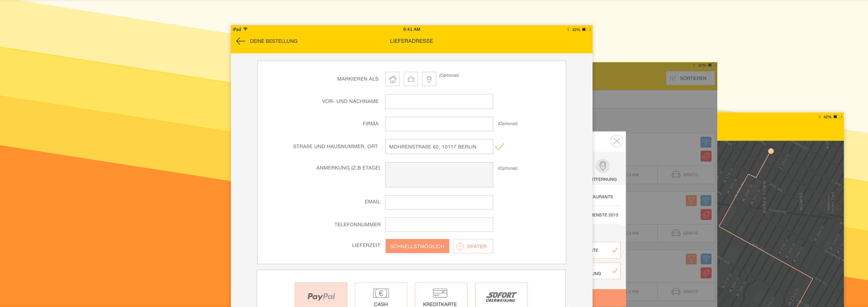Tap WiFi icon in the front iPad status bar
The image size is (868, 307).
(246, 29)
